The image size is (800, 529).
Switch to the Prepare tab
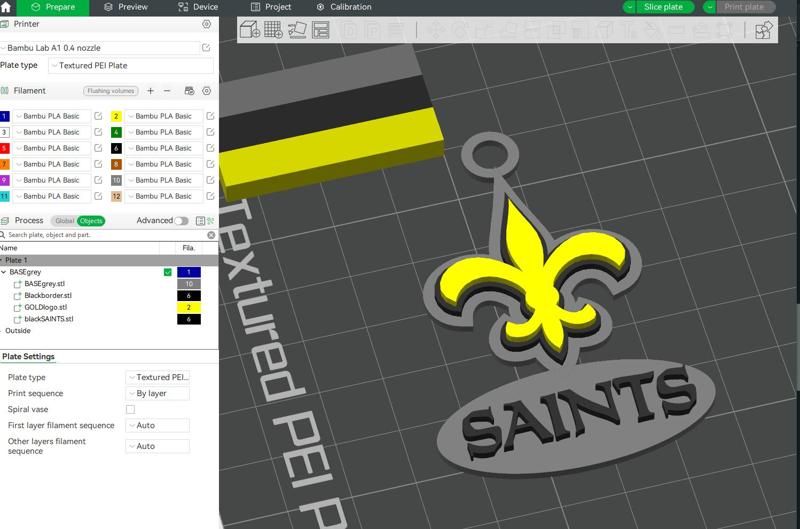click(53, 7)
